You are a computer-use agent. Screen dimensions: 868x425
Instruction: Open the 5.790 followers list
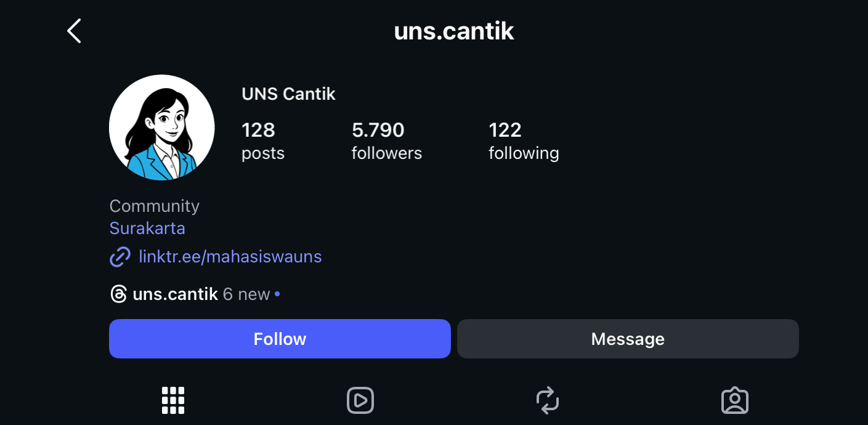click(386, 140)
